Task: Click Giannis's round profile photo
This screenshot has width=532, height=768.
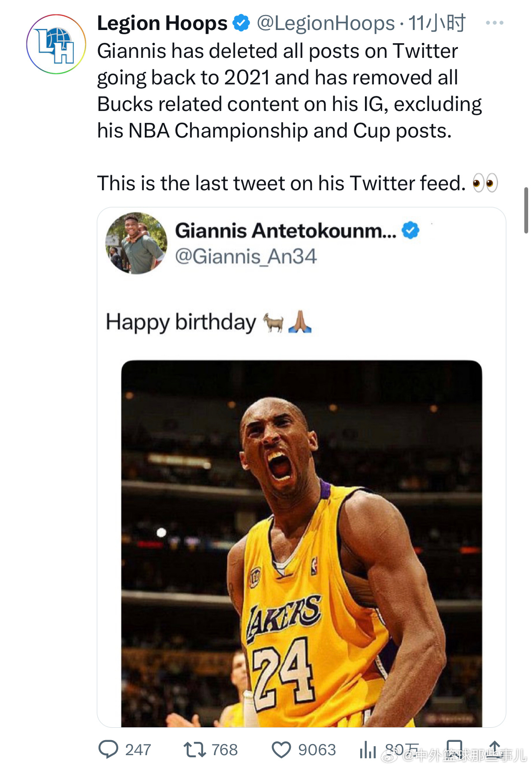Action: point(136,243)
